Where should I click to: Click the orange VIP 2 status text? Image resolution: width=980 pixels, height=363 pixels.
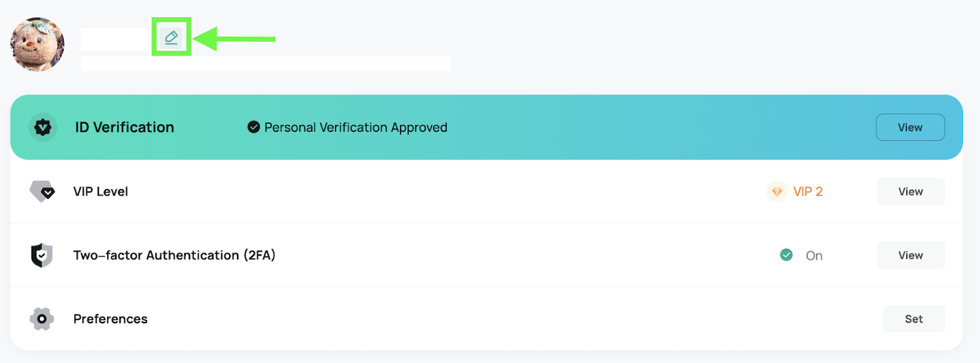808,191
